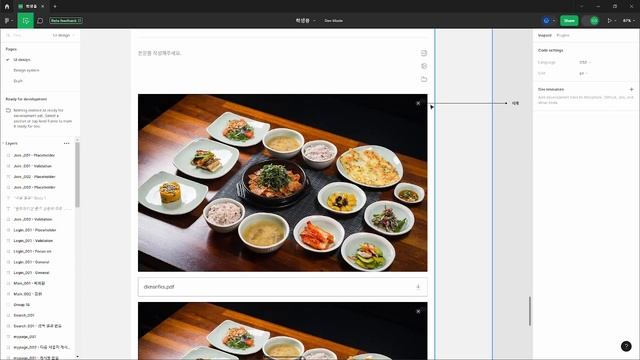
Task: Select the green Dev Mode inspect cursor tool
Action: coord(26,20)
